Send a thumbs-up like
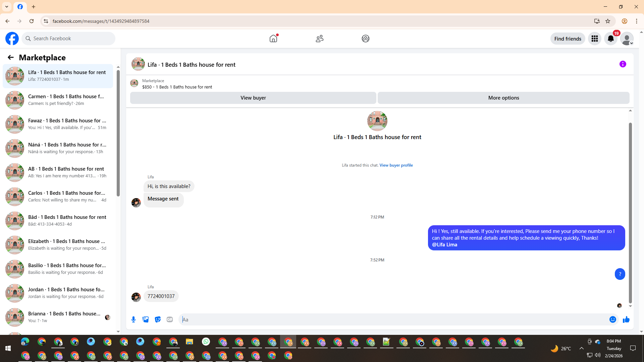This screenshot has width=644, height=362. pyautogui.click(x=626, y=319)
